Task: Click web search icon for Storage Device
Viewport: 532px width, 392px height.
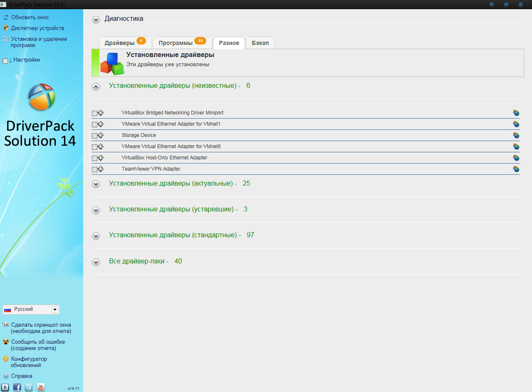Action: coord(516,135)
